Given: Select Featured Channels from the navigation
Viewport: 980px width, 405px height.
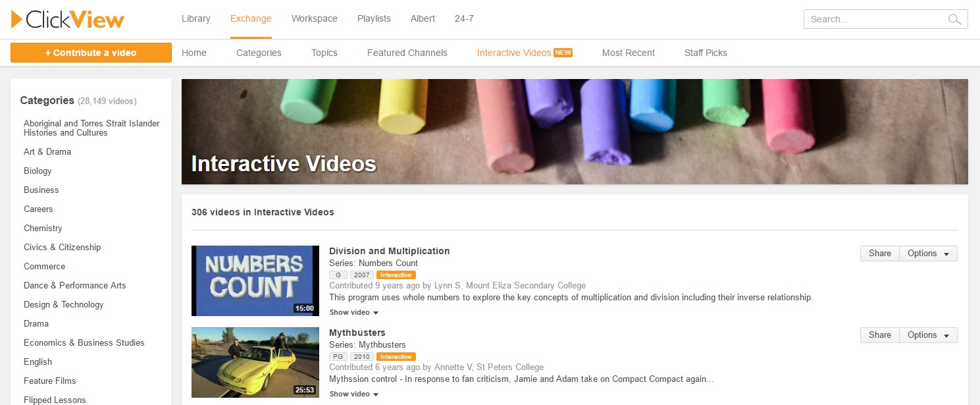Looking at the screenshot, I should (x=407, y=53).
